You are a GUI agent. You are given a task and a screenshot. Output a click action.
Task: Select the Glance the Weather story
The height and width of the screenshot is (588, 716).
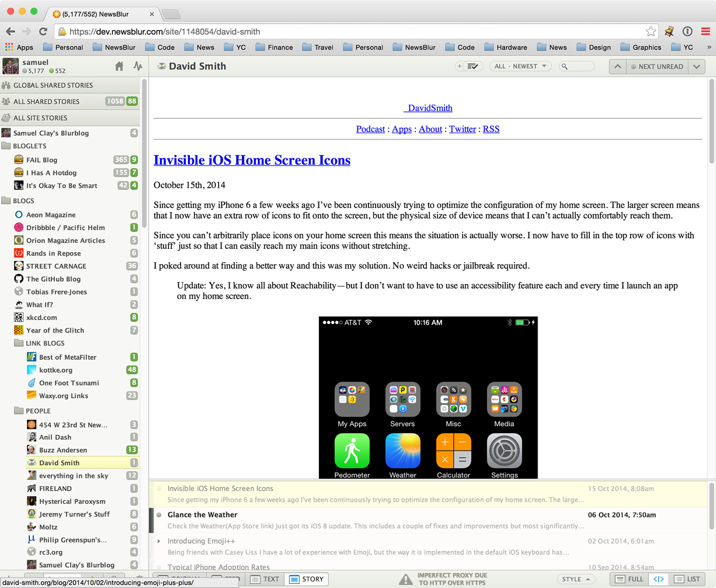[x=428, y=520]
